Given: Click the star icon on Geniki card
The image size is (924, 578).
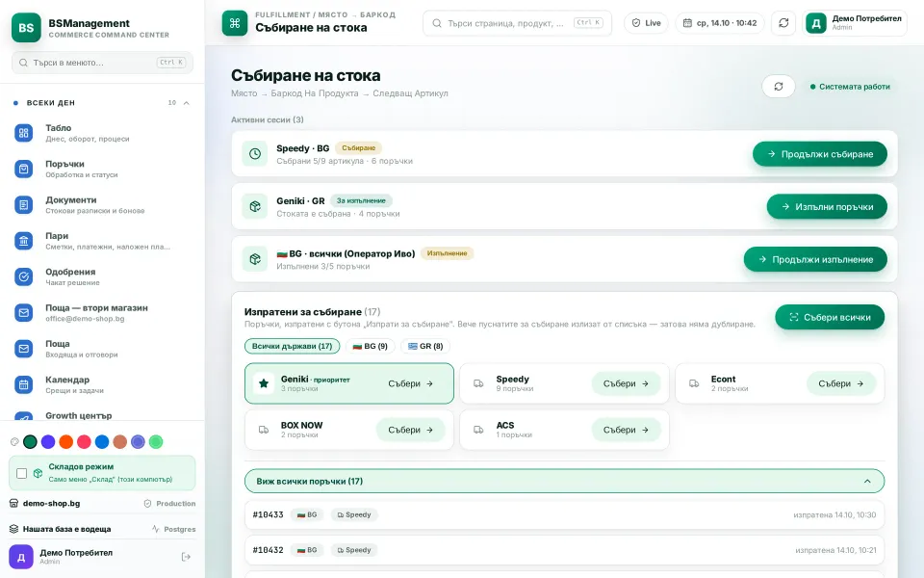Looking at the screenshot, I should 264,383.
